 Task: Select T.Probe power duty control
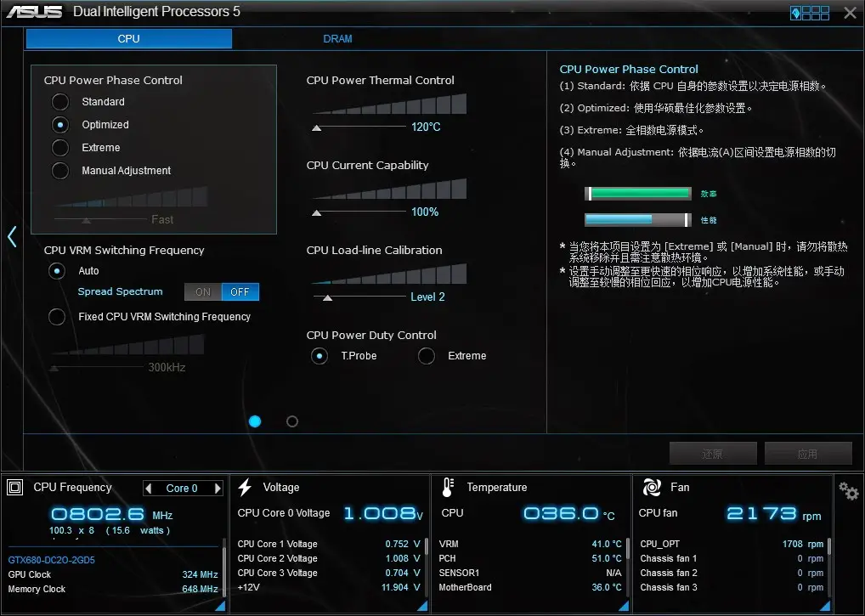pos(319,356)
